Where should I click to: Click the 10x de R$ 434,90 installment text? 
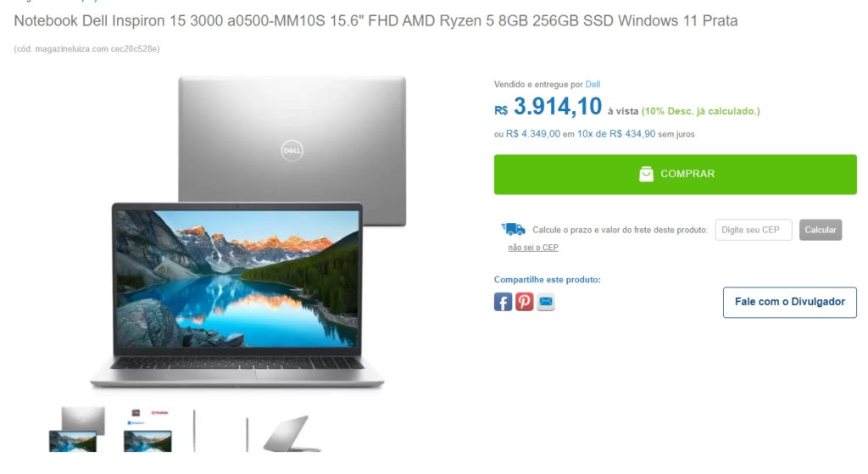616,134
